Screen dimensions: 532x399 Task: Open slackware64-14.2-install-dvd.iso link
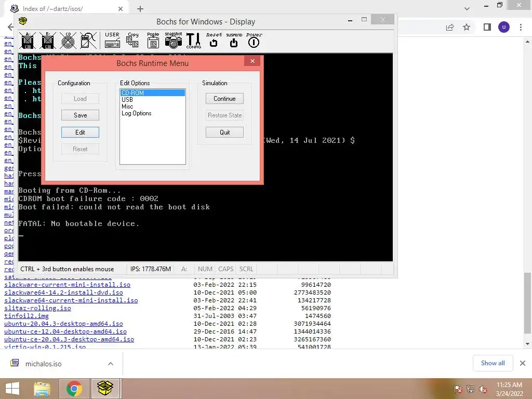point(63,292)
